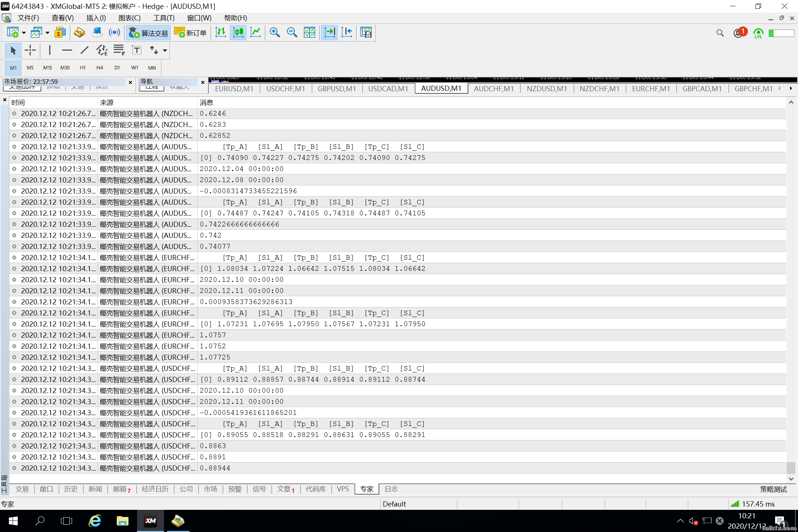Switch chart to bar chart
The height and width of the screenshot is (532, 798).
coord(221,33)
